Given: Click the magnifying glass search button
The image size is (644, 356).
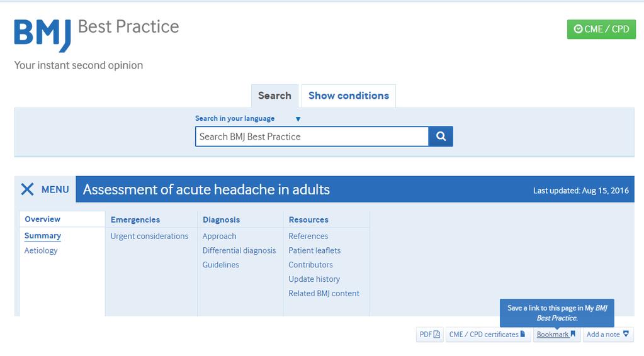Looking at the screenshot, I should (x=441, y=136).
